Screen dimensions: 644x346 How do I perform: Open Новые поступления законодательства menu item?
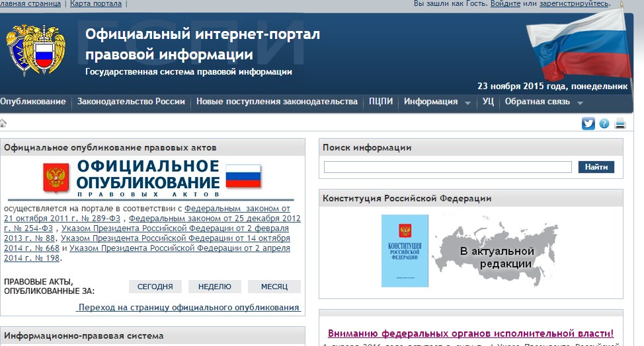(x=277, y=102)
